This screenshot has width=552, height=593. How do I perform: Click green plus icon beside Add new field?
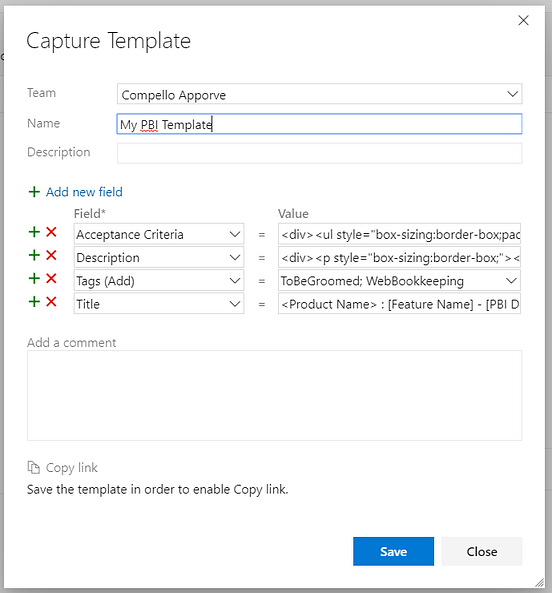coord(34,192)
